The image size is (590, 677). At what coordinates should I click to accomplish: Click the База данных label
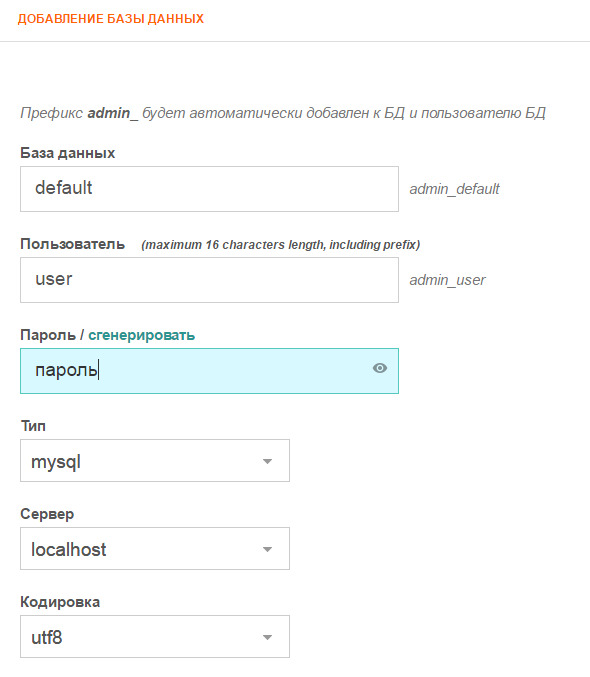(68, 153)
